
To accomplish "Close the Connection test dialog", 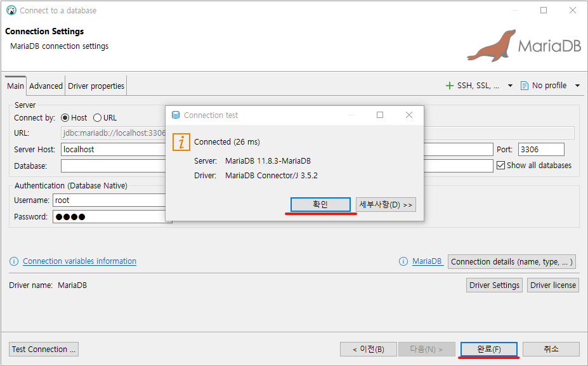I will click(x=409, y=115).
